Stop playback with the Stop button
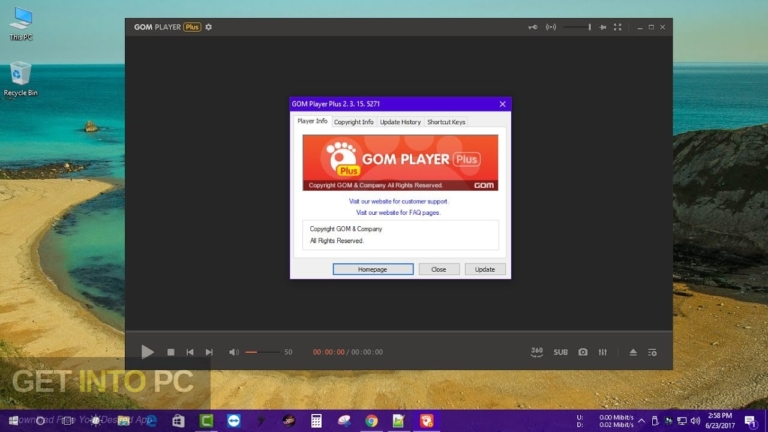Image resolution: width=768 pixels, height=432 pixels. (170, 352)
